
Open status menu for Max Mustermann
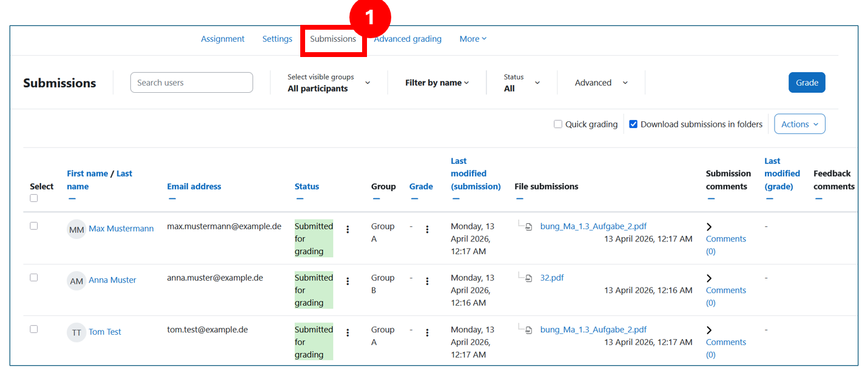coord(348,229)
